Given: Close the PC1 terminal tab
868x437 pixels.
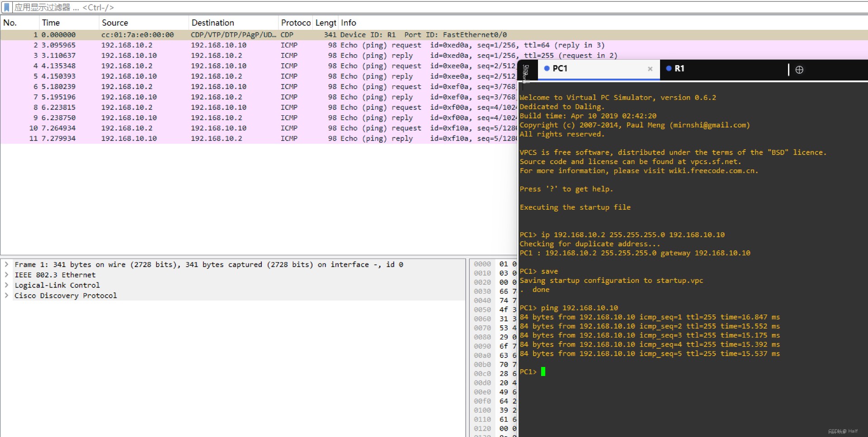Looking at the screenshot, I should click(x=650, y=69).
